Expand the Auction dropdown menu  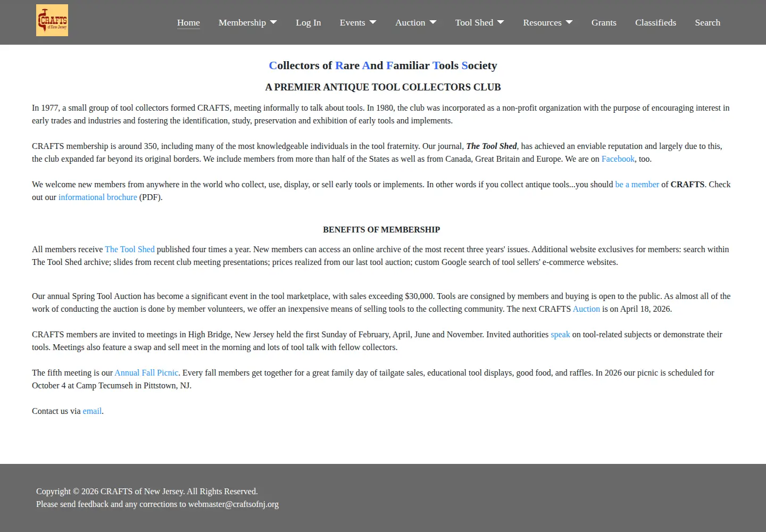click(416, 22)
